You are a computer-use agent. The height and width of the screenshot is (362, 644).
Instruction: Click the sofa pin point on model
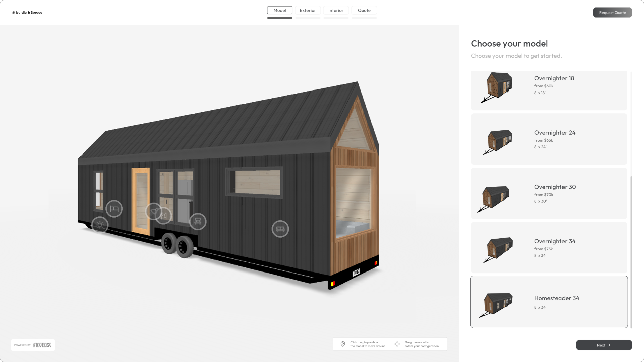point(280,229)
